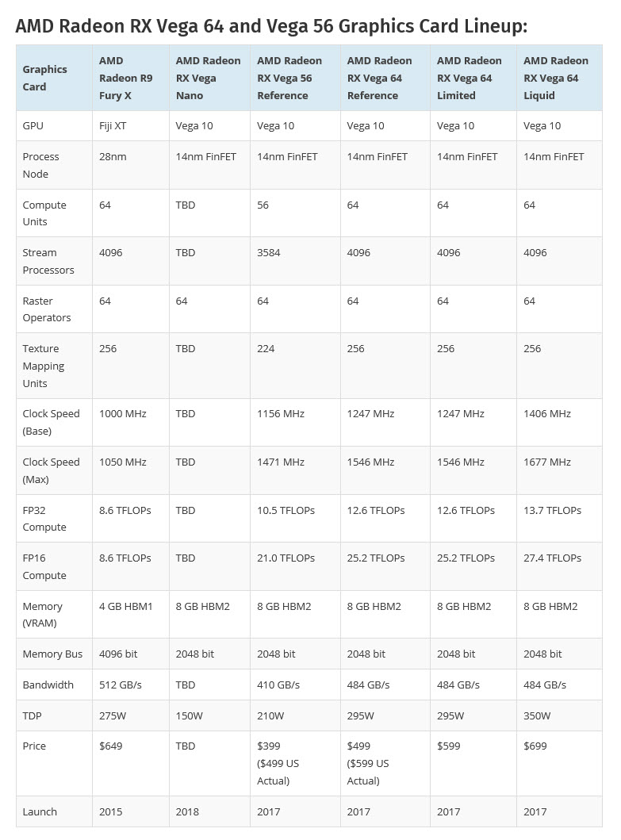Select the RX Vega 56 Reference column header
The image size is (621, 840).
(289, 78)
